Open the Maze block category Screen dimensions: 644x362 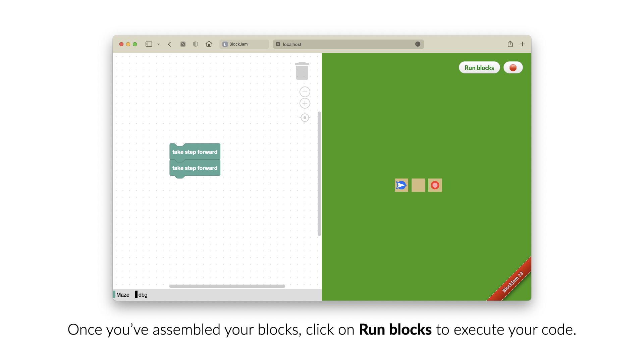coord(121,295)
